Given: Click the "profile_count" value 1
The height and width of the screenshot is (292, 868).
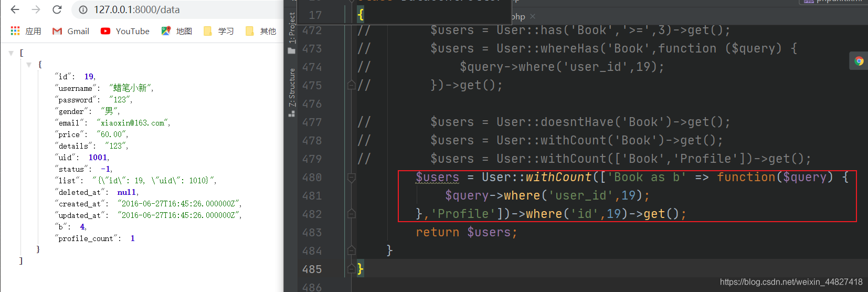Looking at the screenshot, I should pos(132,238).
